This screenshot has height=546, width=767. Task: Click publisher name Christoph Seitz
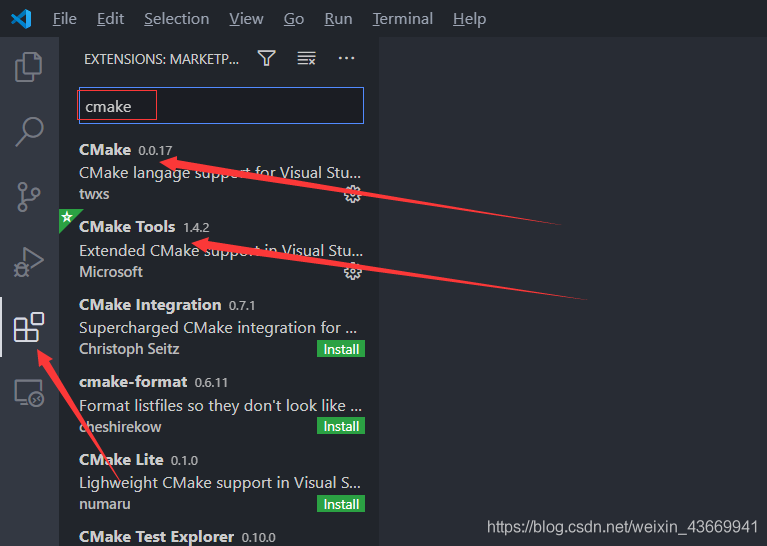point(129,349)
